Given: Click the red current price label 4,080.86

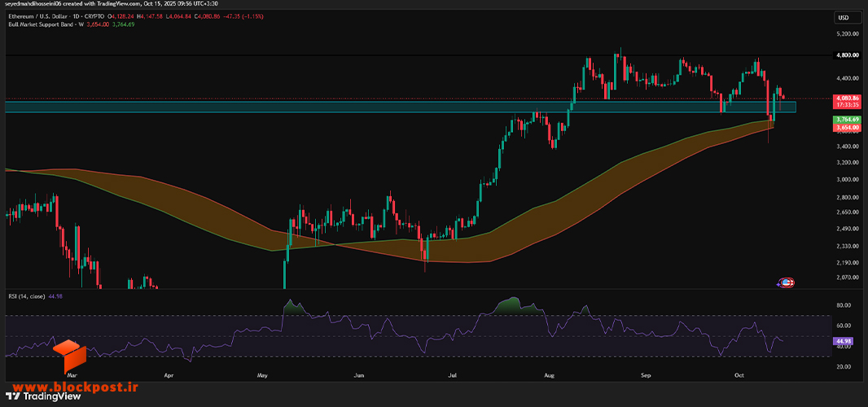Looking at the screenshot, I should tap(848, 98).
